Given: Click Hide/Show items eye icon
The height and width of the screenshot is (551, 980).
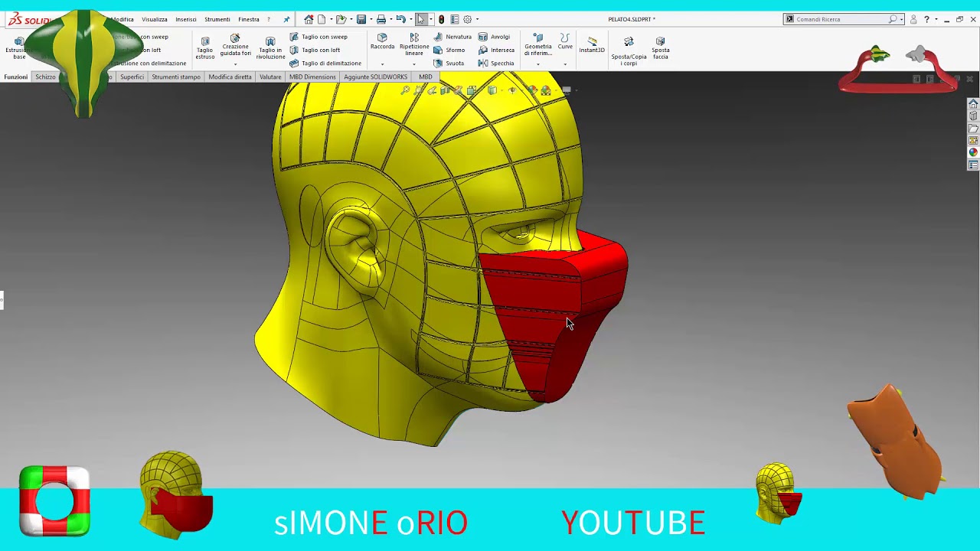Looking at the screenshot, I should (x=512, y=90).
